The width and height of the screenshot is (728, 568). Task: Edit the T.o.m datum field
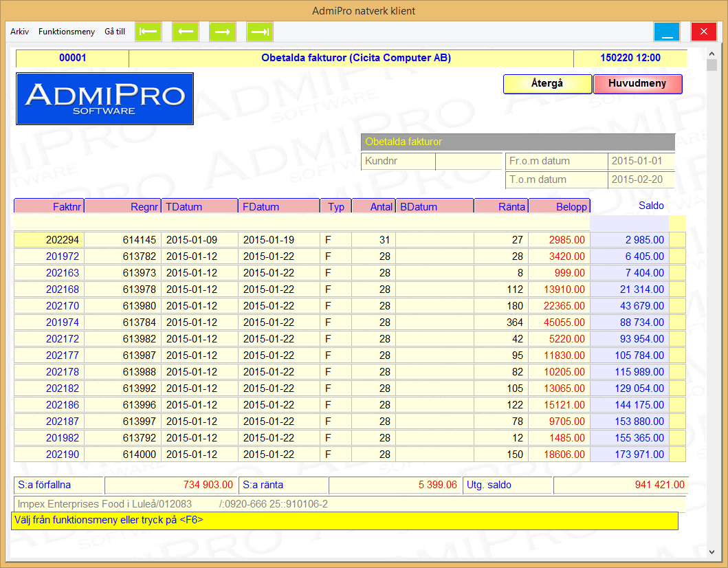641,180
